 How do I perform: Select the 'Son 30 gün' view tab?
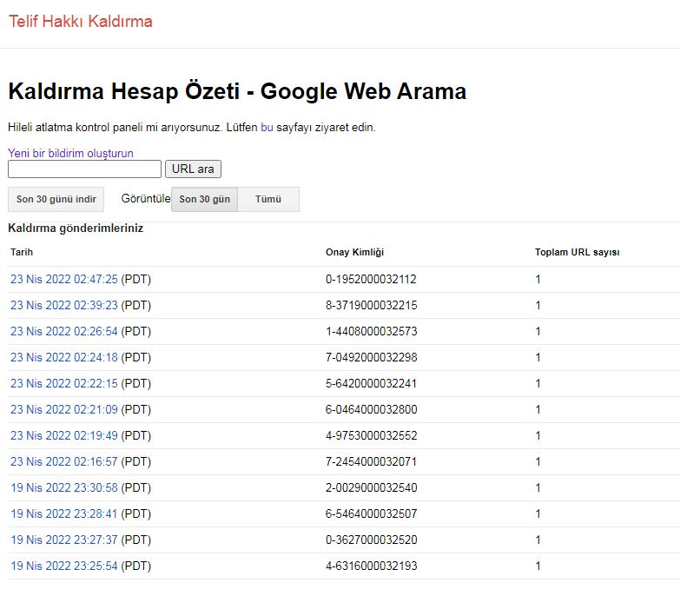click(204, 199)
